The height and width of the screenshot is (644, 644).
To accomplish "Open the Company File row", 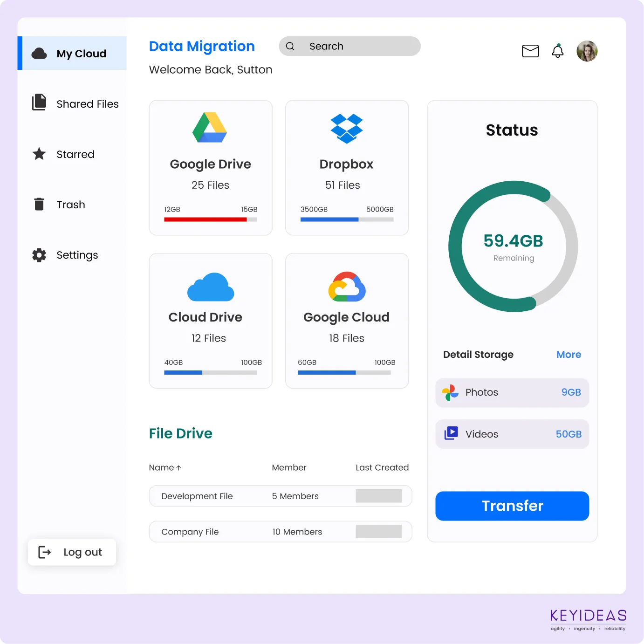I will [x=281, y=532].
